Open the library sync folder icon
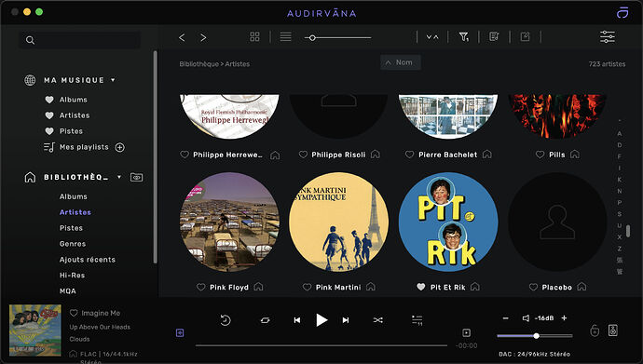 [x=137, y=177]
